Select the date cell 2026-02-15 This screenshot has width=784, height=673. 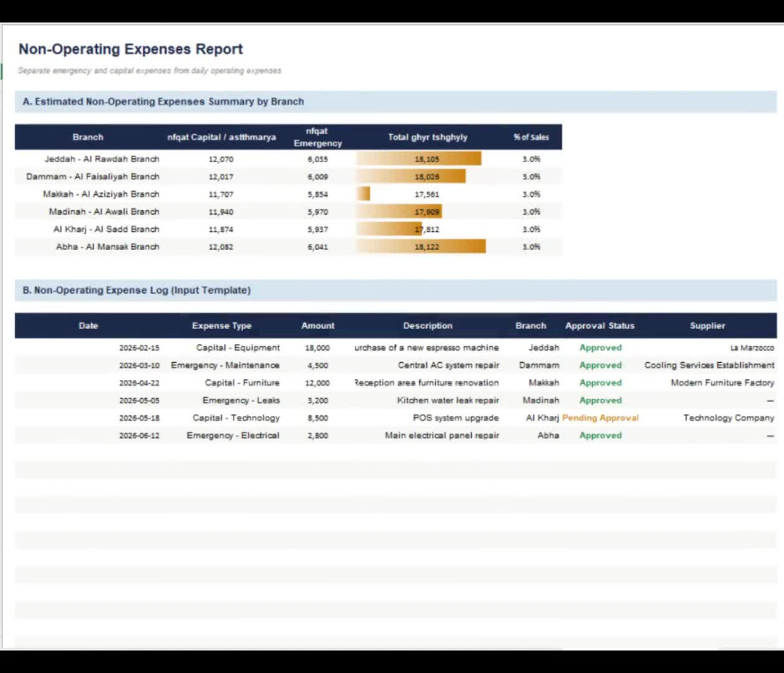[139, 348]
